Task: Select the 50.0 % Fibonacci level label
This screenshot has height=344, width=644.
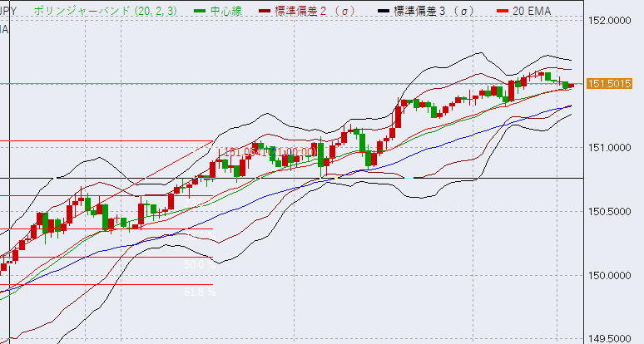Action: click(x=193, y=263)
